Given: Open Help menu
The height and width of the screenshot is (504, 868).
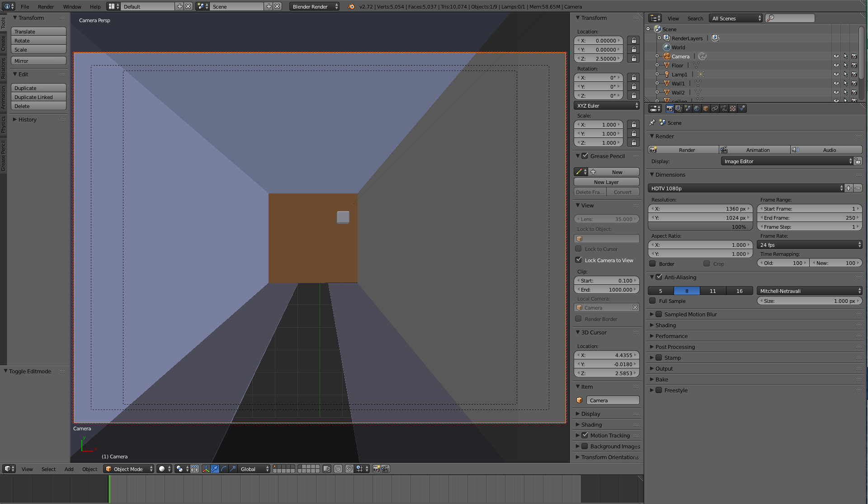Looking at the screenshot, I should 95,6.
